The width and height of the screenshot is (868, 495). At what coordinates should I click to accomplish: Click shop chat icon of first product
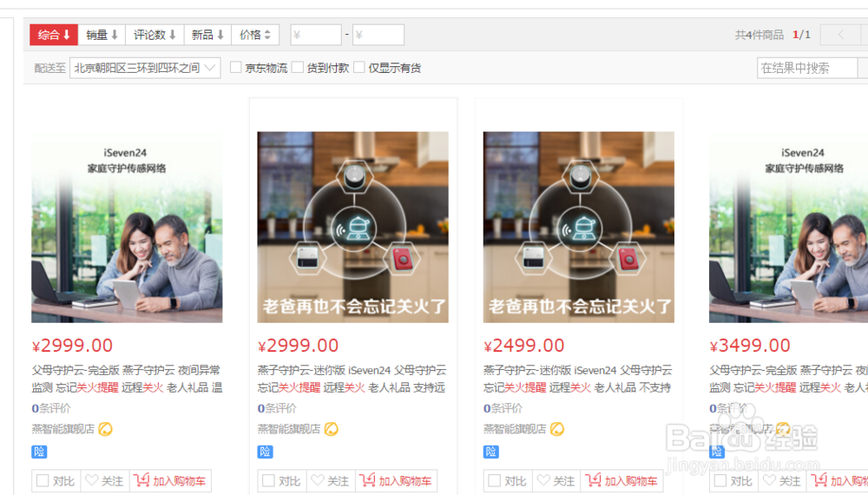tap(105, 429)
